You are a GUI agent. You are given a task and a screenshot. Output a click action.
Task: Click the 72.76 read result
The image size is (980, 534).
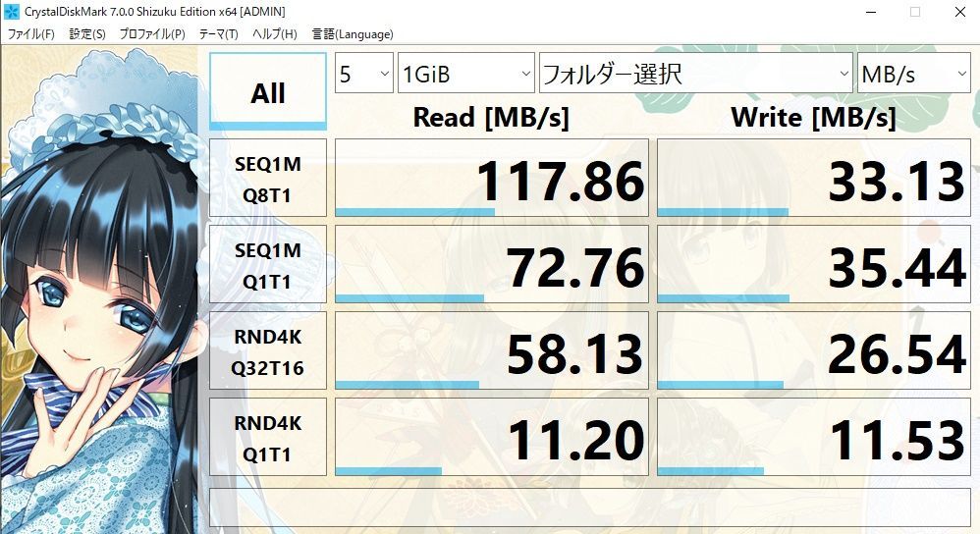coord(492,264)
